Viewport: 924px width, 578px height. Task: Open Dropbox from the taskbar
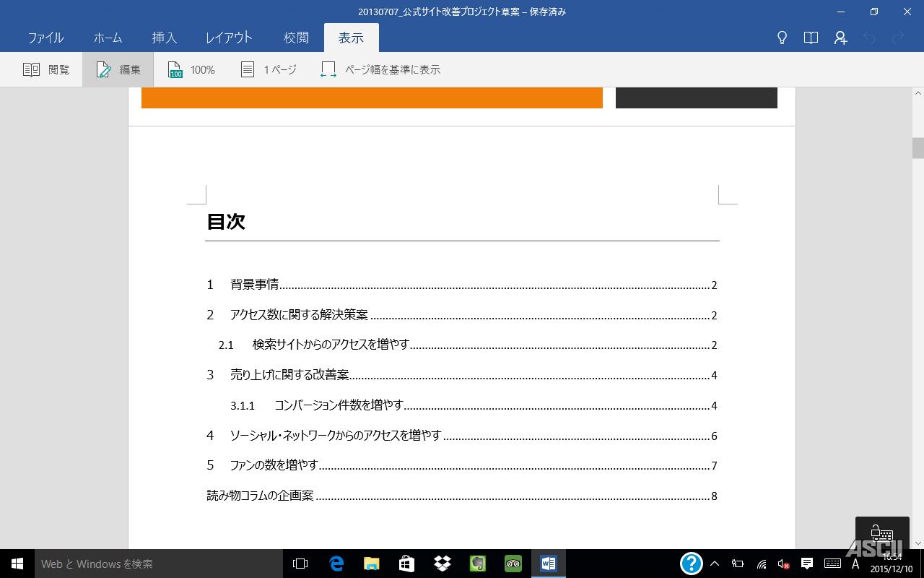442,564
